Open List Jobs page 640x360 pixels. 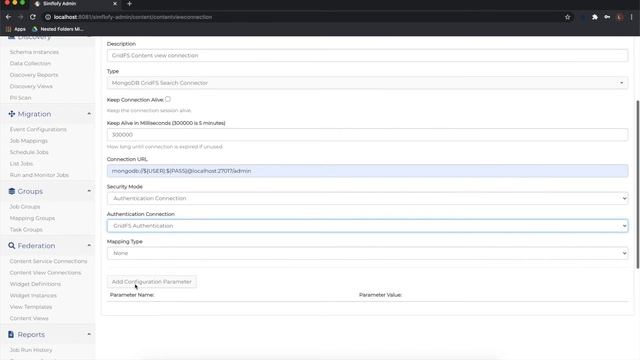(21, 163)
